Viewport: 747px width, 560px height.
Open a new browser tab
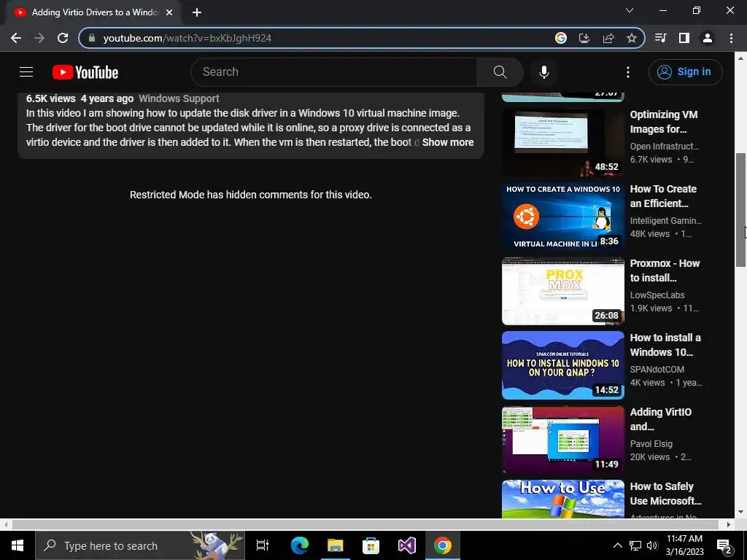pos(197,12)
